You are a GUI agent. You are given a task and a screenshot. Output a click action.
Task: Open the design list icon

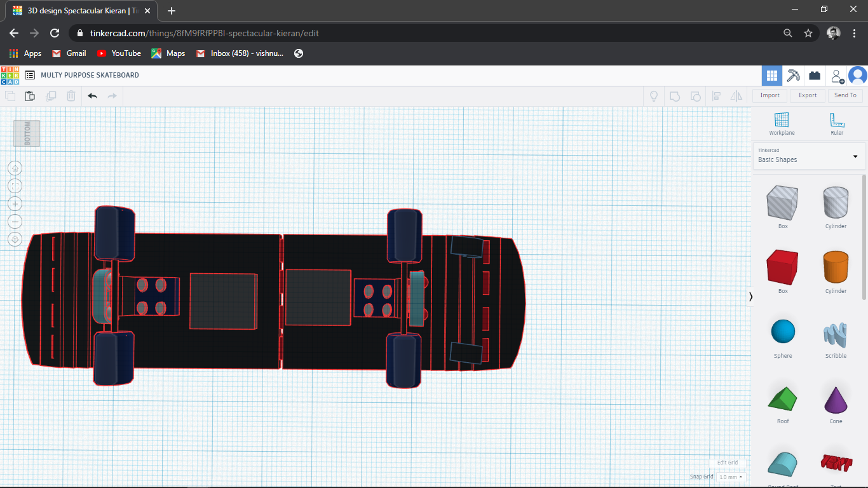(30, 75)
